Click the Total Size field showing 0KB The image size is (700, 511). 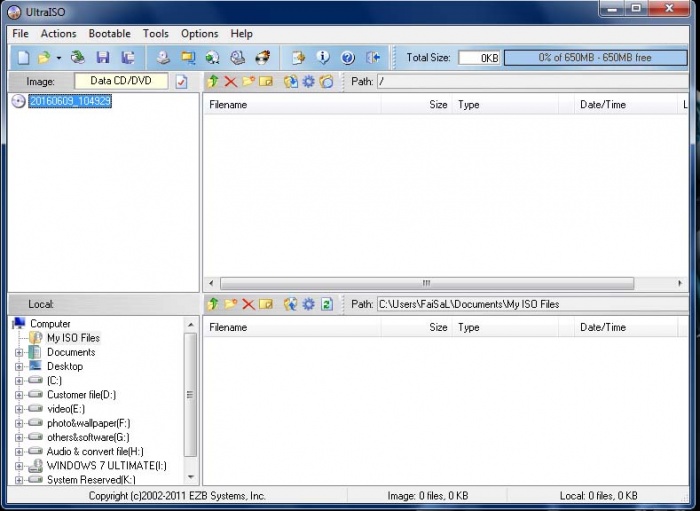479,58
